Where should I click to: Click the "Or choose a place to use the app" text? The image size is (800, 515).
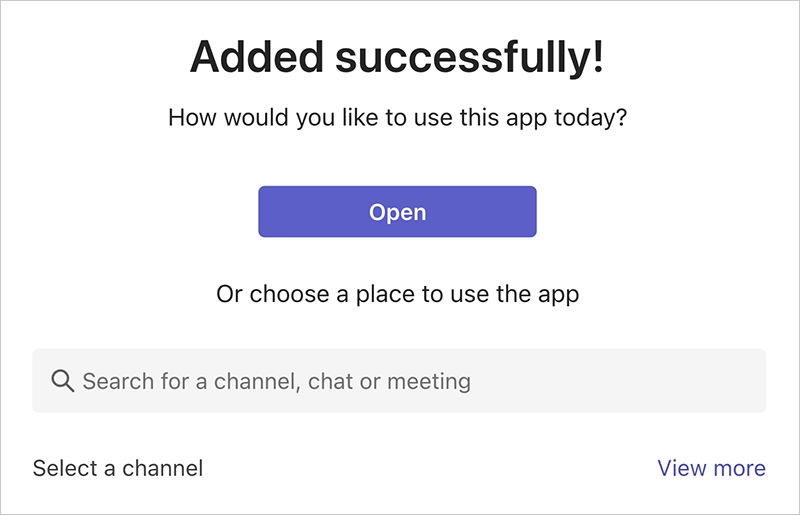click(398, 294)
